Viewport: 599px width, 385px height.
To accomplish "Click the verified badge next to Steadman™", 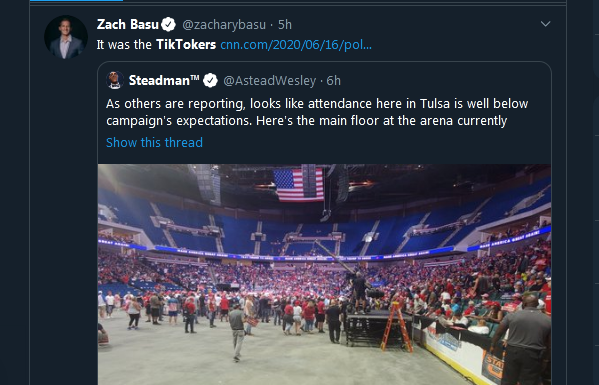I will point(210,81).
